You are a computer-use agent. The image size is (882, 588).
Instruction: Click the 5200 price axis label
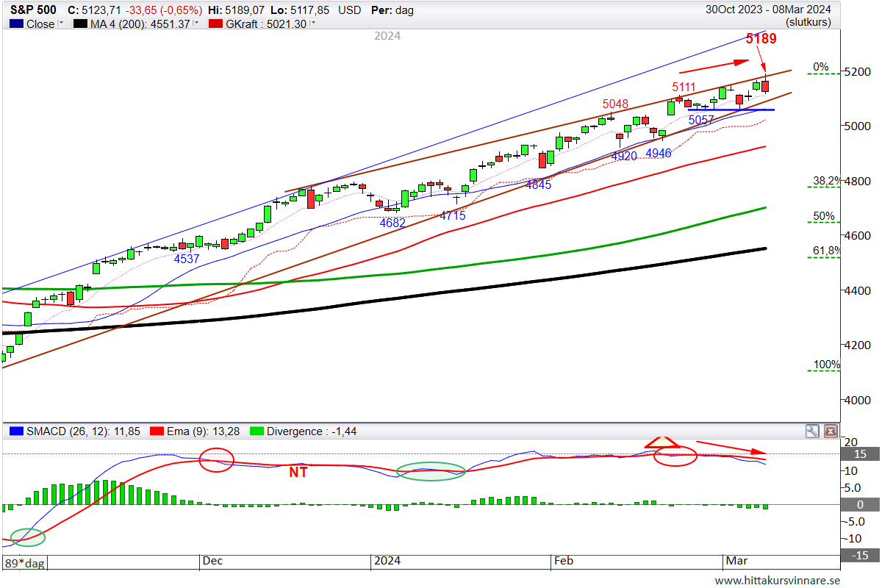tap(857, 72)
